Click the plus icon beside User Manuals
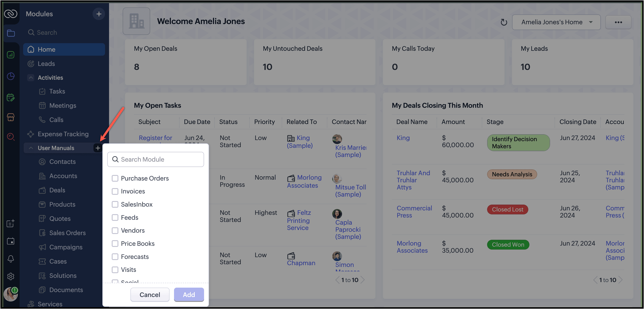The width and height of the screenshot is (644, 309). [98, 148]
